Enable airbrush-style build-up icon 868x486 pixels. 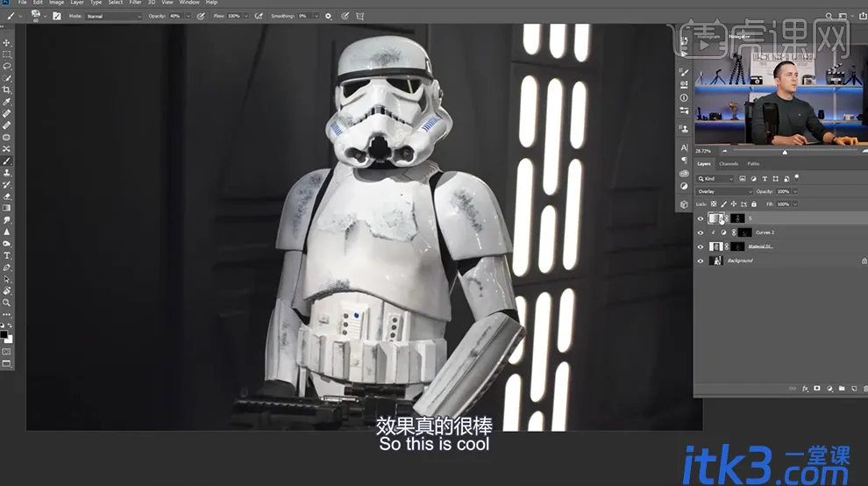(259, 16)
